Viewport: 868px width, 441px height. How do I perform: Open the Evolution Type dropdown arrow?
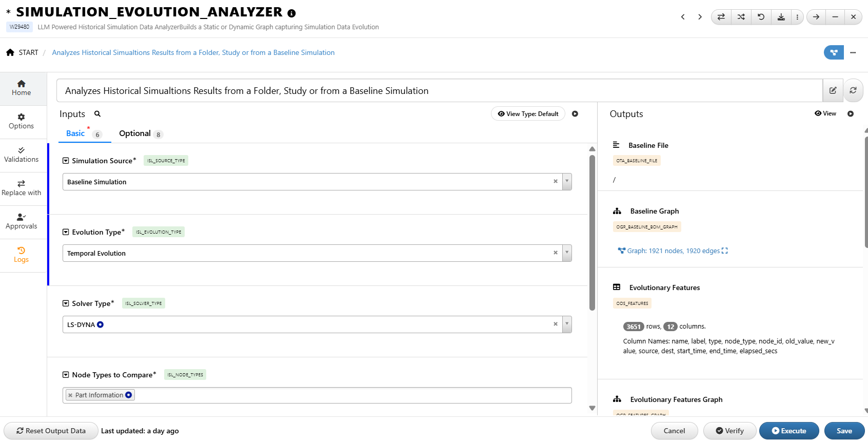(x=567, y=253)
